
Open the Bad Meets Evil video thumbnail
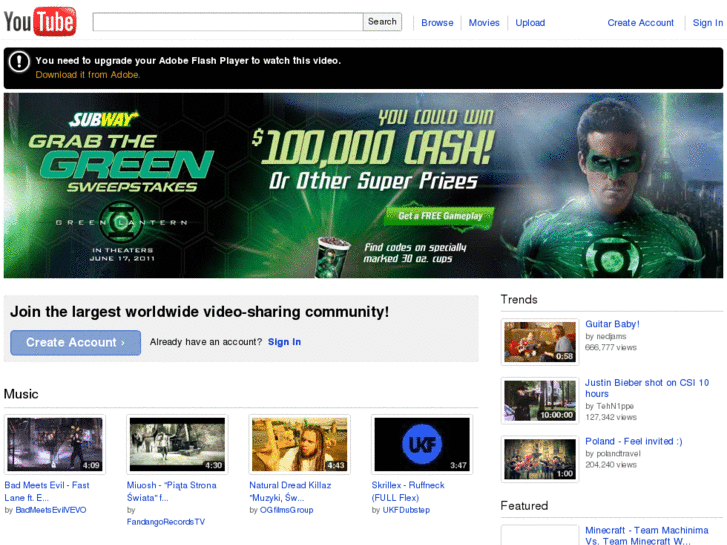click(x=55, y=444)
